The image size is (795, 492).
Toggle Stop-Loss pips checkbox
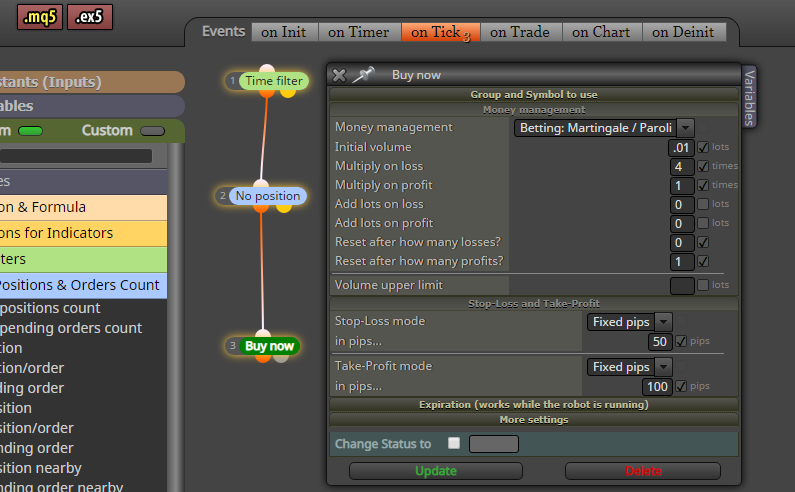tap(681, 341)
